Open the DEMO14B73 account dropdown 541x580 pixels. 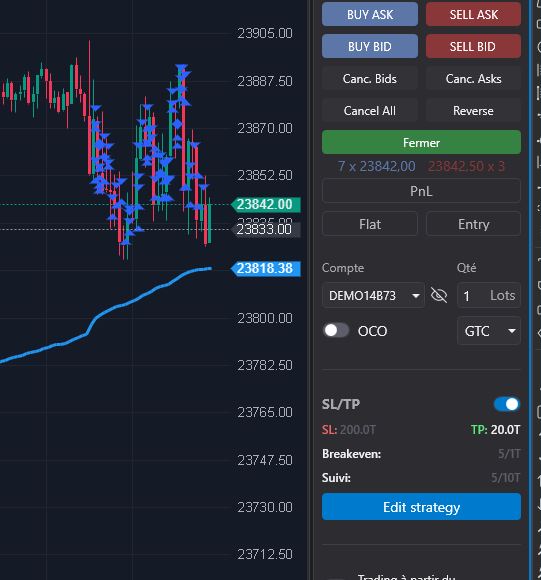pyautogui.click(x=373, y=296)
